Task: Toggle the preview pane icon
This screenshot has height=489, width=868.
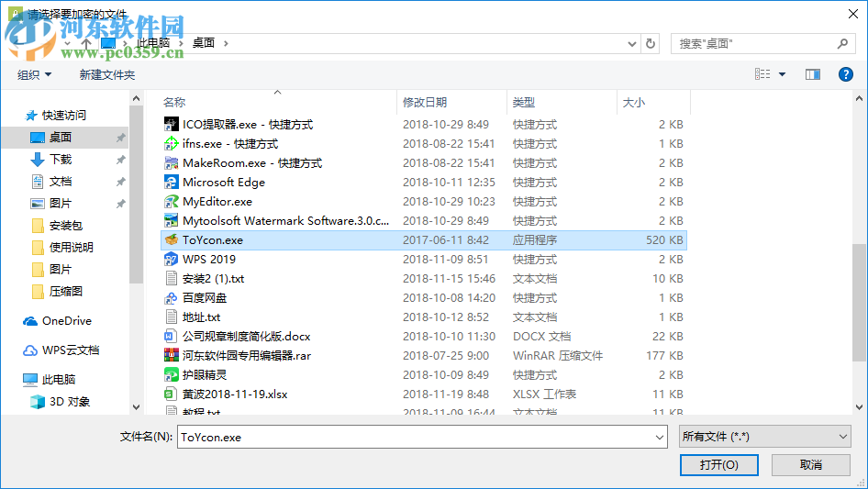Action: click(x=813, y=74)
